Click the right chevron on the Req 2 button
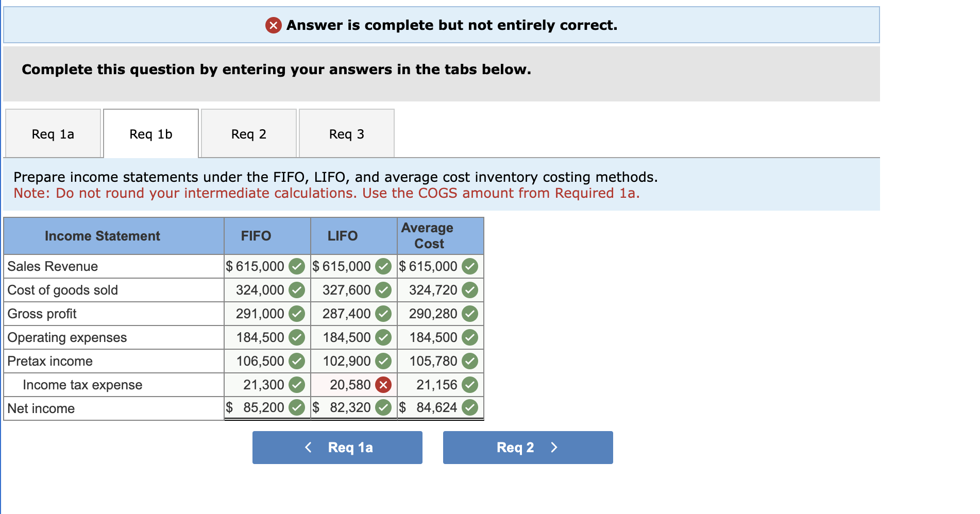980x514 pixels. [x=554, y=447]
